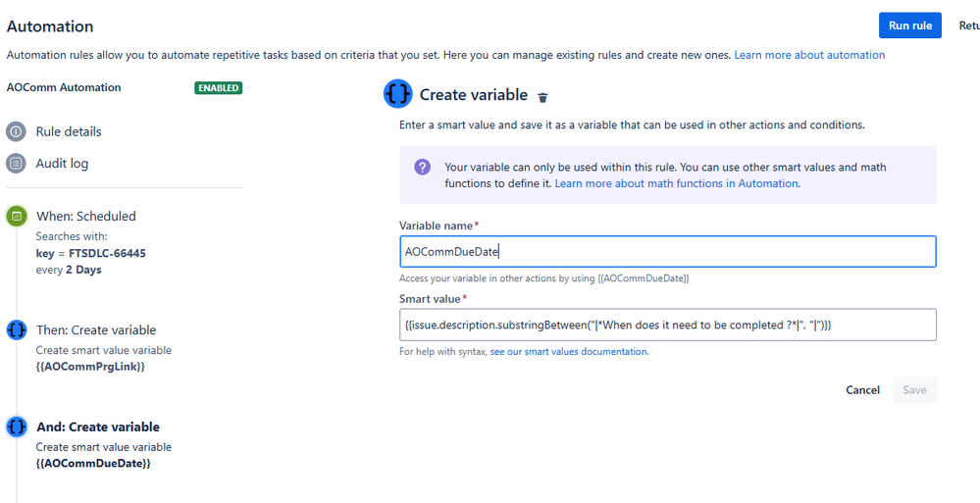980x503 pixels.
Task: Focus the Variable name input field
Action: tap(667, 252)
